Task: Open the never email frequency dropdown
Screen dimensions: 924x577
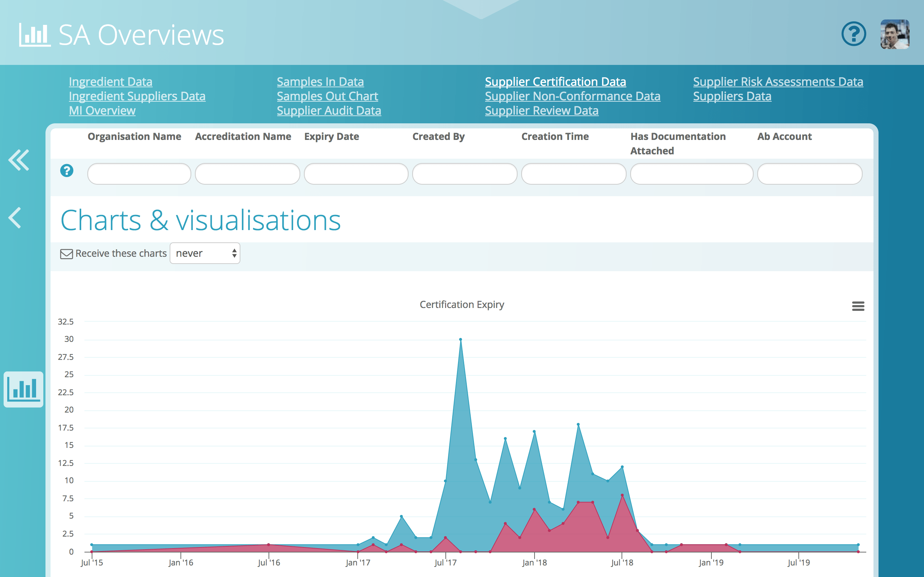Action: click(x=205, y=253)
